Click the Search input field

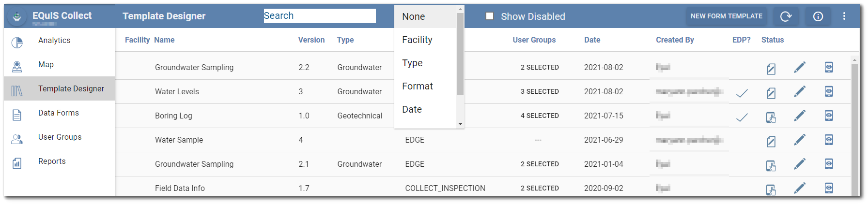click(x=320, y=16)
